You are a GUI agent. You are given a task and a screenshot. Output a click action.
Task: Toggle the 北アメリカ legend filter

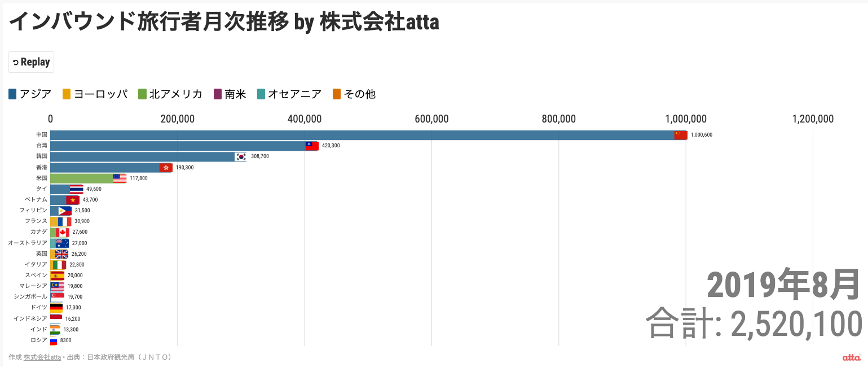[x=171, y=94]
